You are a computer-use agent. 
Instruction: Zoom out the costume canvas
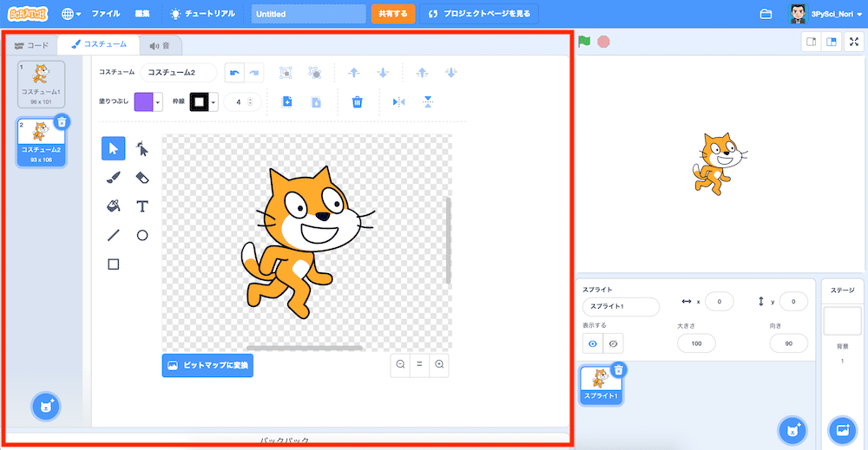click(400, 364)
